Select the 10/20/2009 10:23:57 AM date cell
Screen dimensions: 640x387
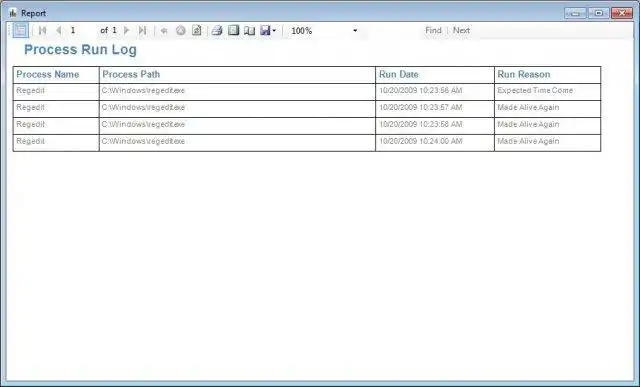point(435,109)
